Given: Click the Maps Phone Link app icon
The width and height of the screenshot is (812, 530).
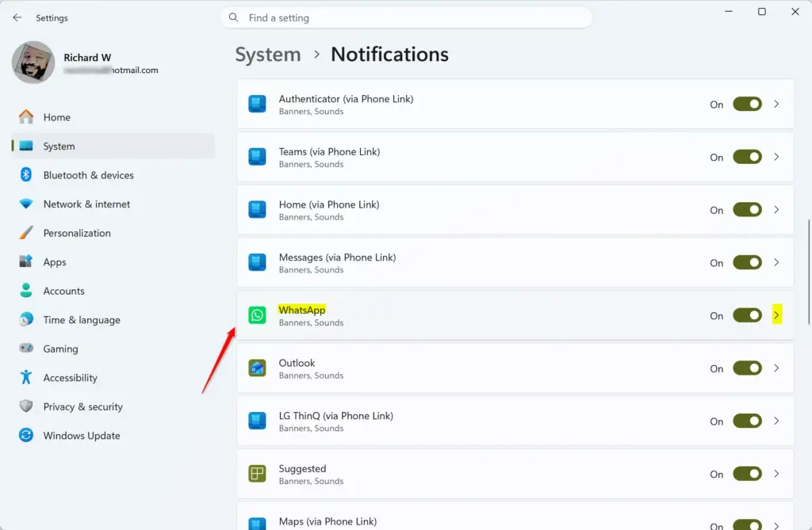Looking at the screenshot, I should [x=257, y=524].
